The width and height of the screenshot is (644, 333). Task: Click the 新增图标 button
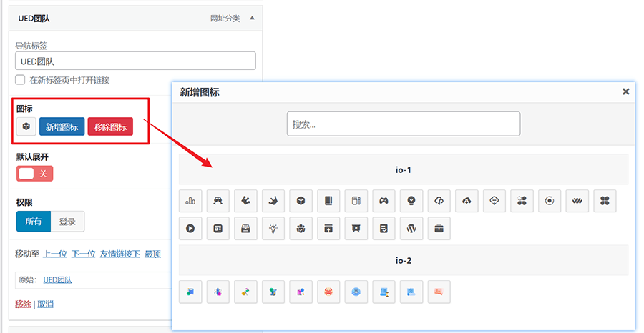62,126
